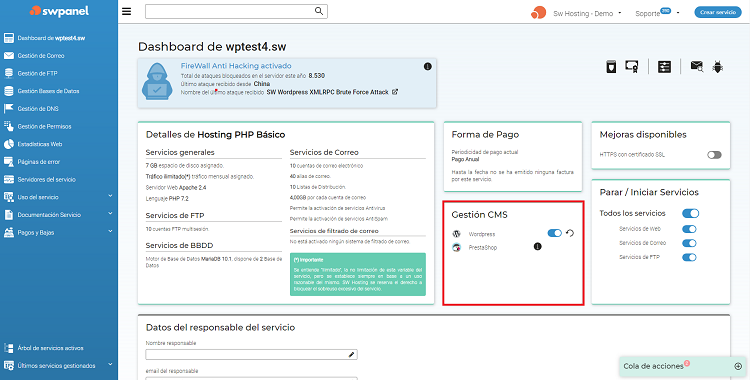750x380 pixels.
Task: Click FireWall Anti Hacking activado link
Action: pos(236,66)
